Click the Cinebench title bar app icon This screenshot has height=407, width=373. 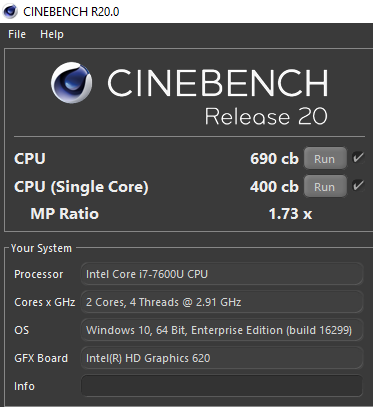click(10, 11)
